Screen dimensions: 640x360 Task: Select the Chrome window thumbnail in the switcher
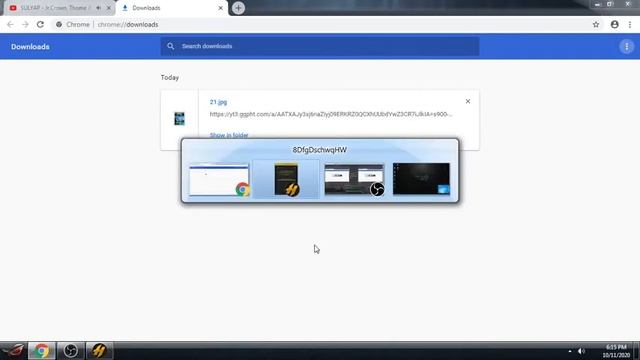click(x=219, y=180)
